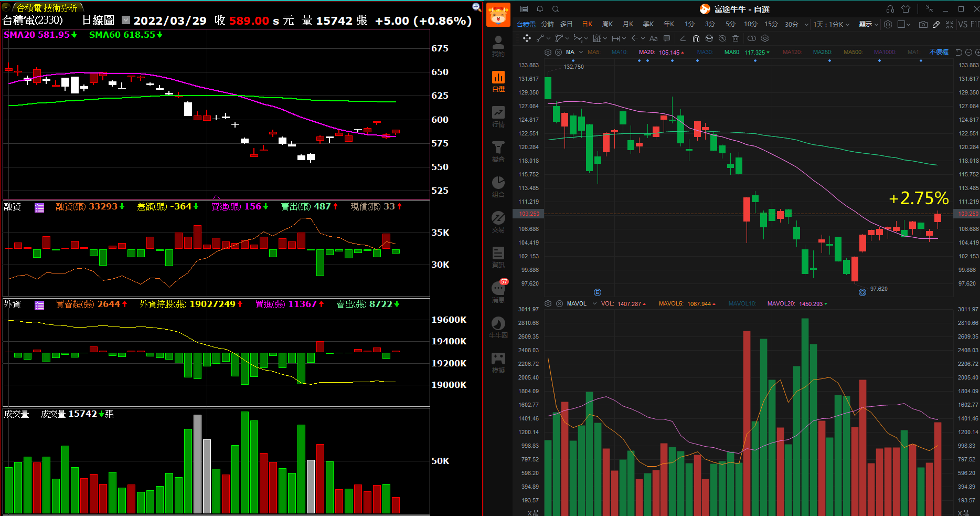The width and height of the screenshot is (980, 516).
Task: Switch to 分時 intraday tab
Action: pos(548,24)
